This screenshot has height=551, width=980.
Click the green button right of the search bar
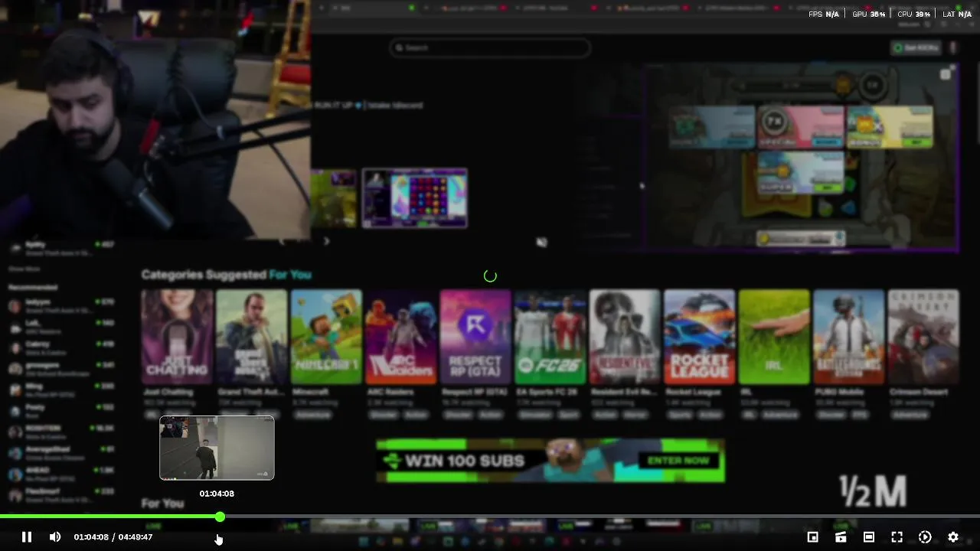tap(917, 47)
